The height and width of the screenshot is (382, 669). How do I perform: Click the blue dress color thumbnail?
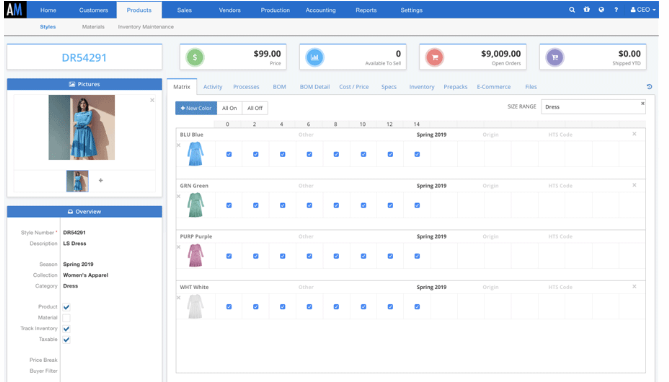coord(195,154)
